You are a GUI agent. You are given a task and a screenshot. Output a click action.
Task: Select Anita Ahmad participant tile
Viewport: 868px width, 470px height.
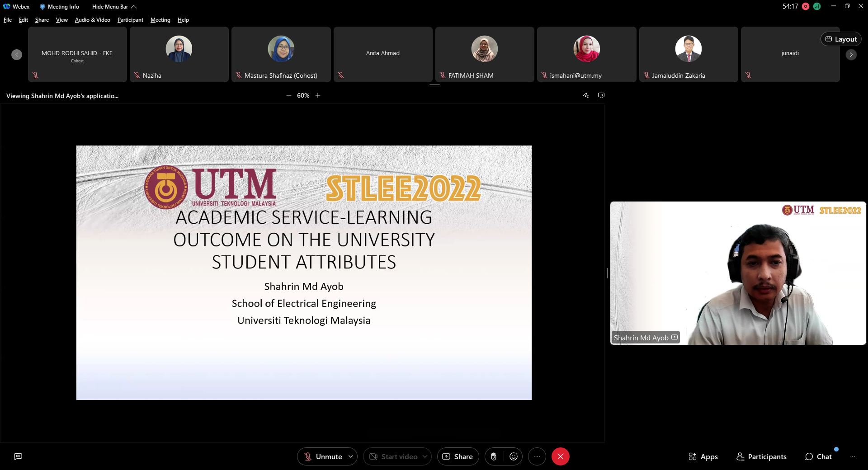pyautogui.click(x=383, y=54)
